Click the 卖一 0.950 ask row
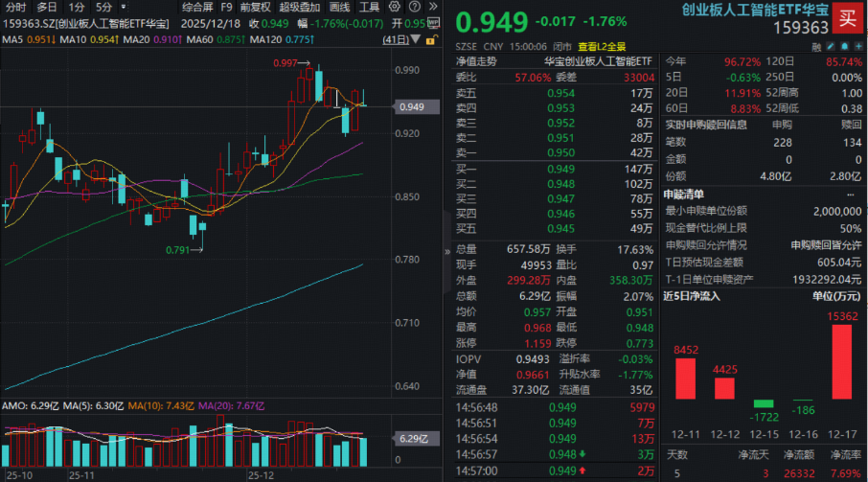The image size is (868, 482). pos(554,152)
